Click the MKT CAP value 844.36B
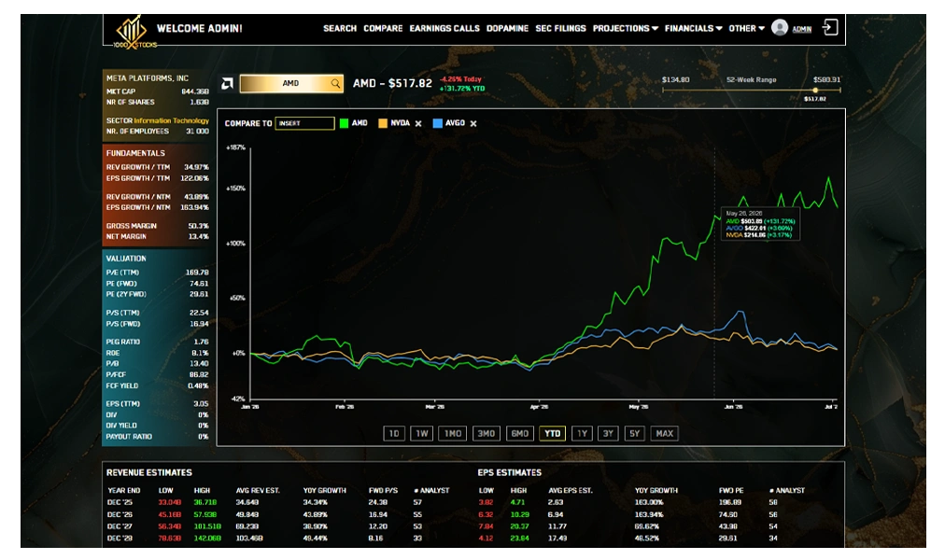The height and width of the screenshot is (560, 945). 195,91
